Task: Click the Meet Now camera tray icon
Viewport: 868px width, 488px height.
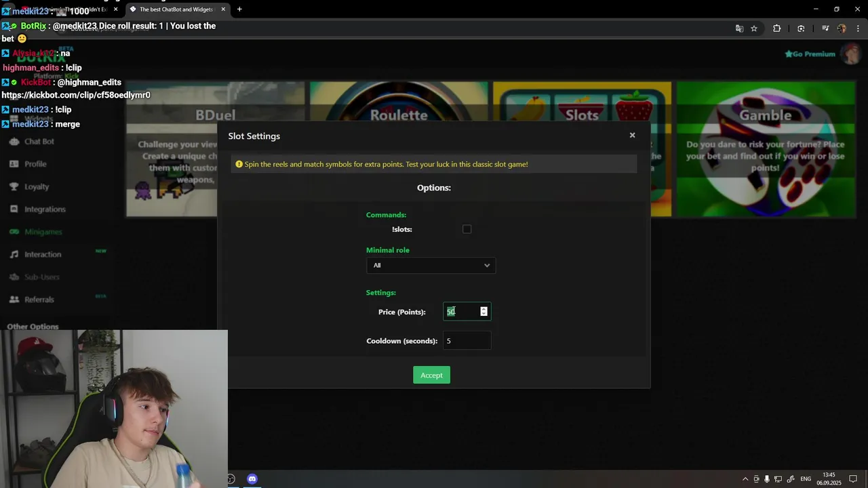Action: (756, 479)
